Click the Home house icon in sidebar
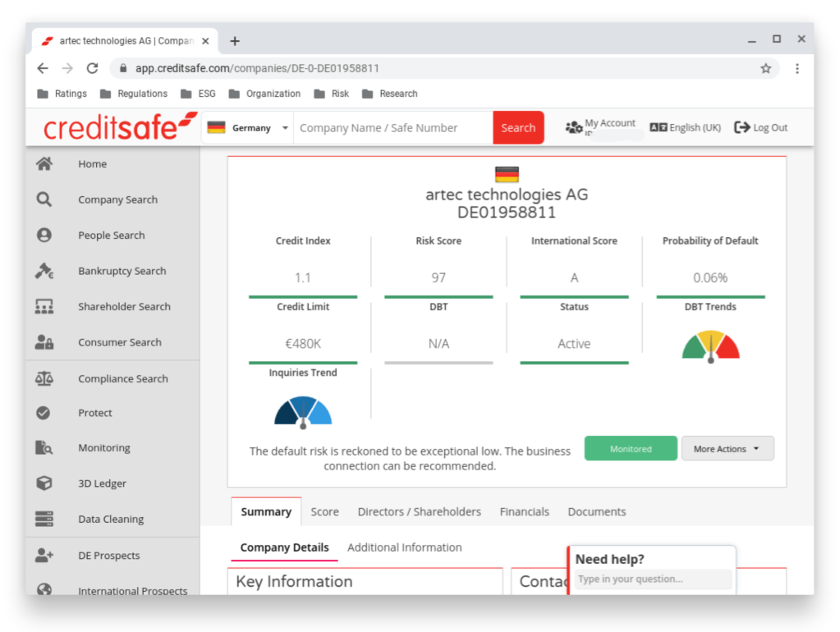This screenshot has width=840, height=632. [x=44, y=164]
